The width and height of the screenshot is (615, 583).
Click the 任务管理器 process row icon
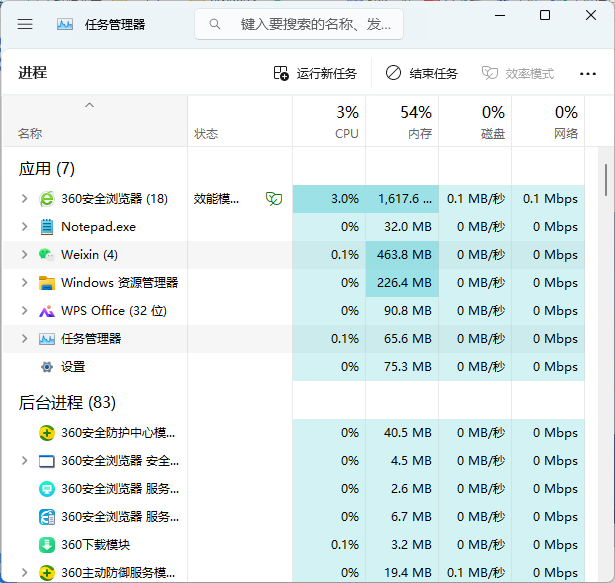[47, 339]
